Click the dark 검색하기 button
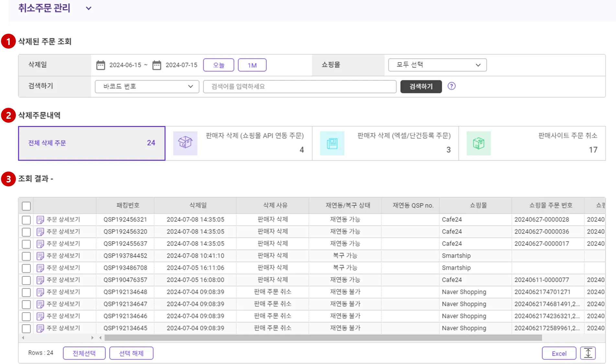Image resolution: width=616 pixels, height=364 pixels. pyautogui.click(x=421, y=86)
